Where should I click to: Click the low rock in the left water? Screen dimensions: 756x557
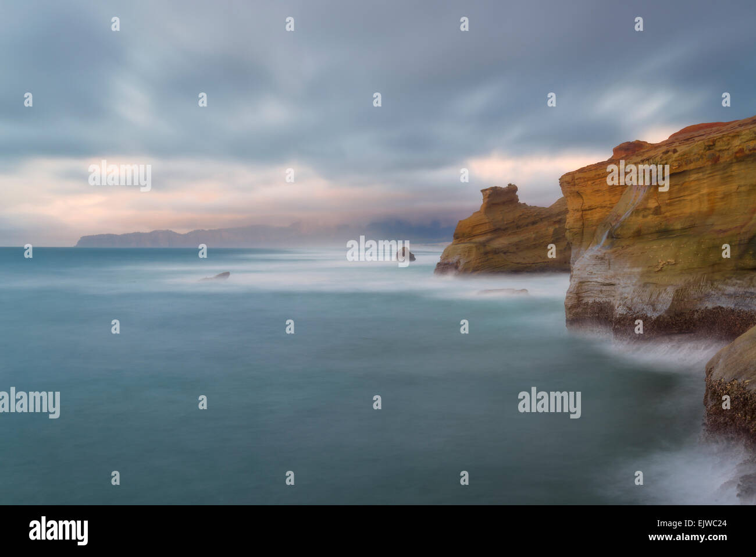215,276
